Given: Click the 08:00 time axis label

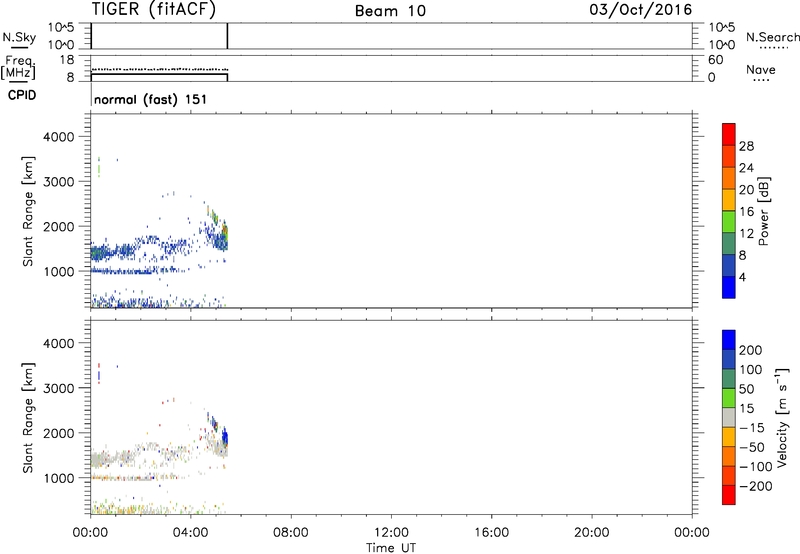Looking at the screenshot, I should (290, 533).
